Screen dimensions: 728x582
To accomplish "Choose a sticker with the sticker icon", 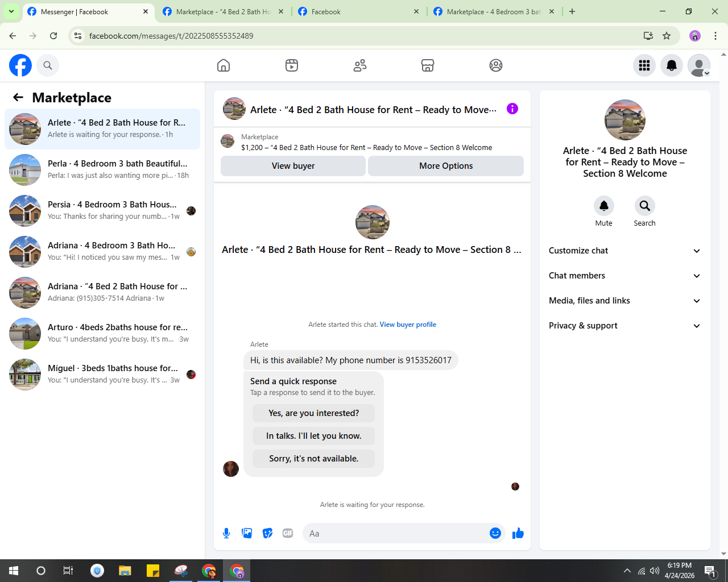I will tap(267, 533).
